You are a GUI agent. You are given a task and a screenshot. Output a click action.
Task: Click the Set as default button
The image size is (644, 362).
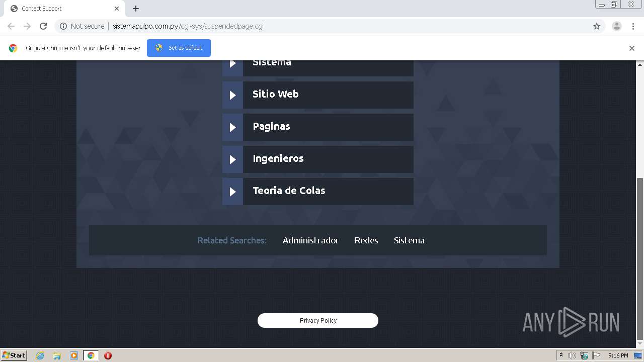click(x=179, y=48)
